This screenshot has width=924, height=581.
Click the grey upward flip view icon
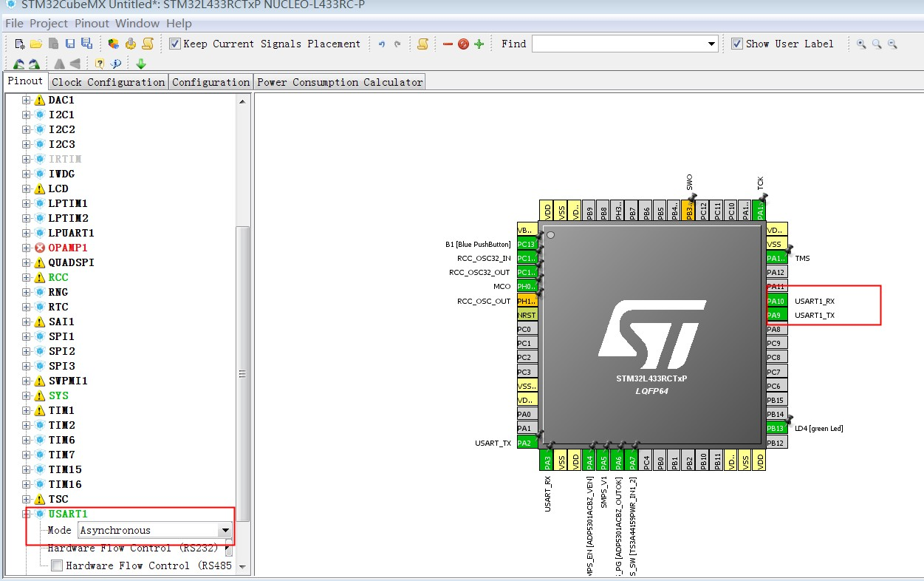pyautogui.click(x=59, y=64)
